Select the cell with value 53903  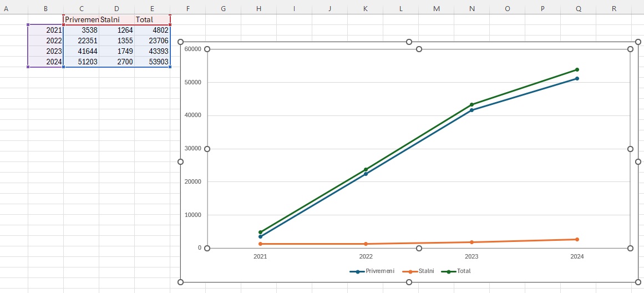click(152, 62)
